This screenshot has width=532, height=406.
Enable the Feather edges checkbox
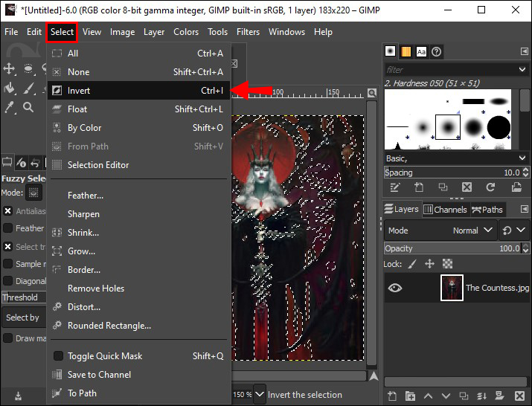(x=7, y=228)
